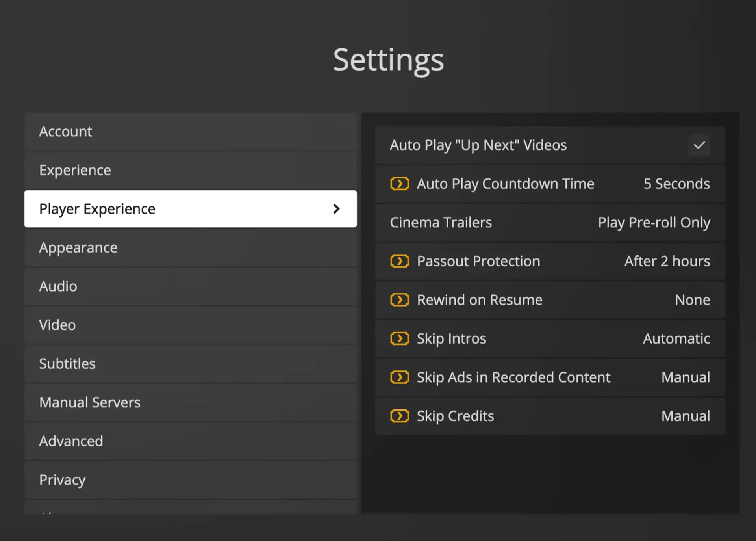The image size is (756, 541).
Task: Click the ticket icon beside Skip Ads in Recorded Content
Action: pos(400,377)
